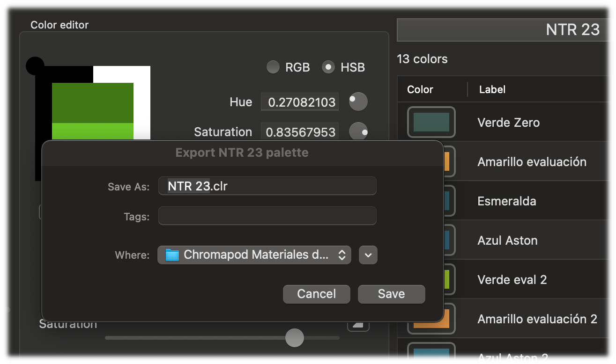The image size is (616, 364).
Task: Click the Save As filename field
Action: [x=267, y=186]
